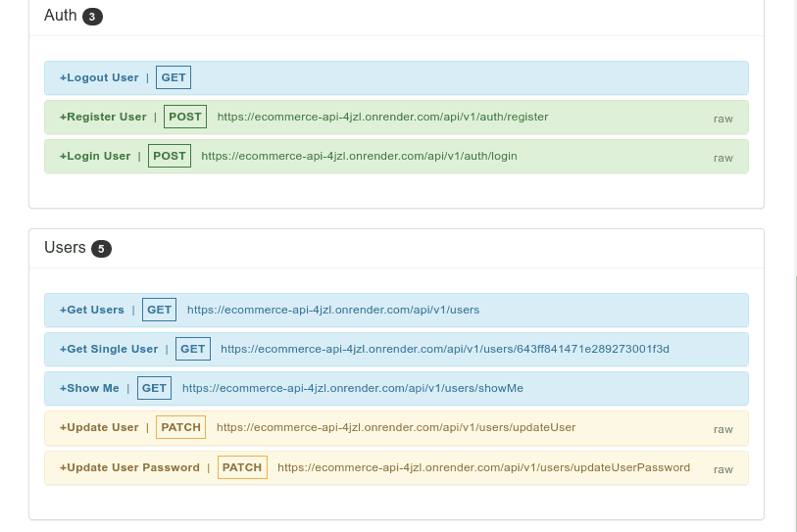
Task: Click the Auth section heading
Action: coord(61,16)
